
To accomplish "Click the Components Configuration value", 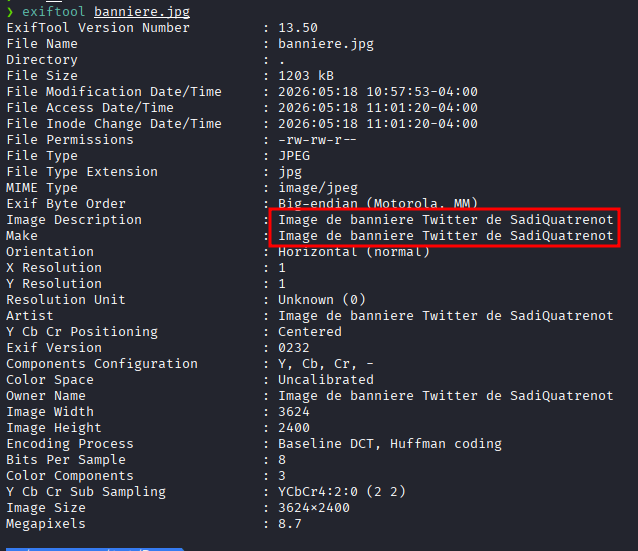I will 326,364.
